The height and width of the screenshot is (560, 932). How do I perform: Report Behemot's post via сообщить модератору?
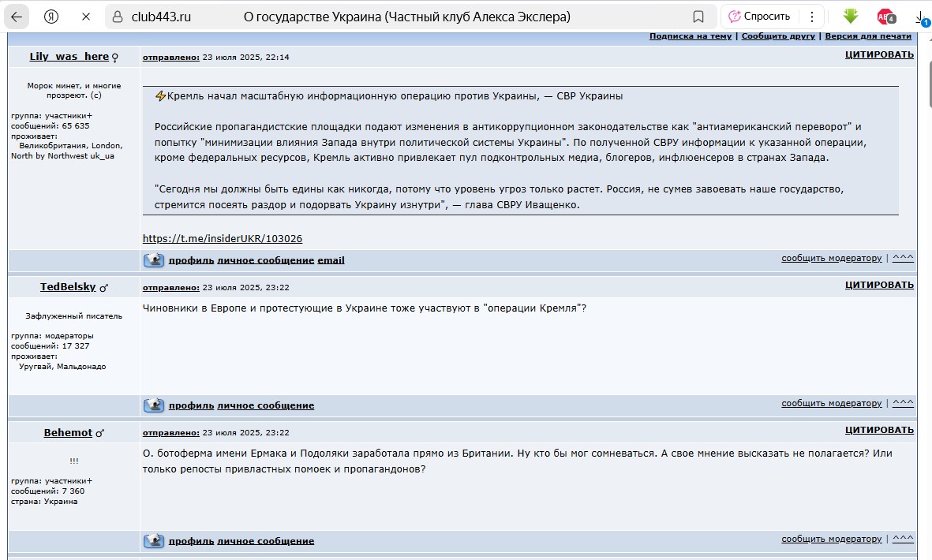(x=832, y=539)
